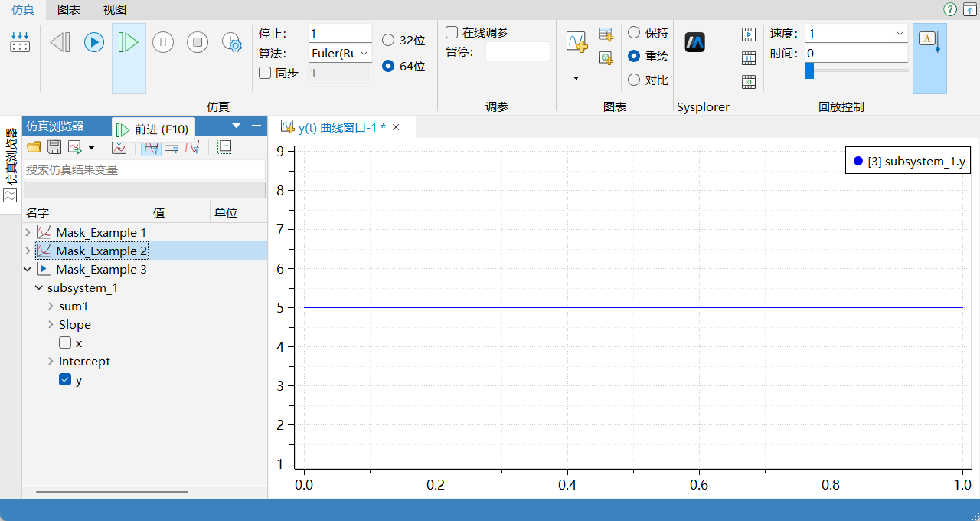
Task: Expand the Intercept tree node
Action: tap(51, 361)
